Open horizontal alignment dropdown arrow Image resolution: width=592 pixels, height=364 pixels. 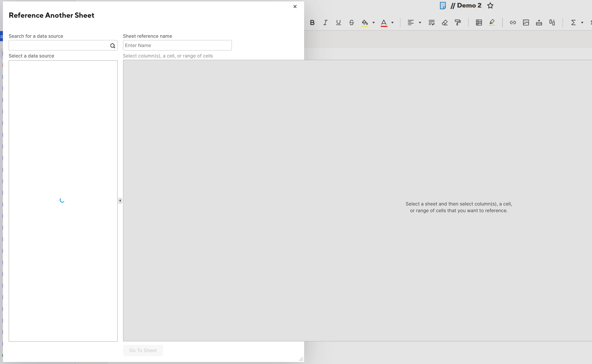pos(420,23)
